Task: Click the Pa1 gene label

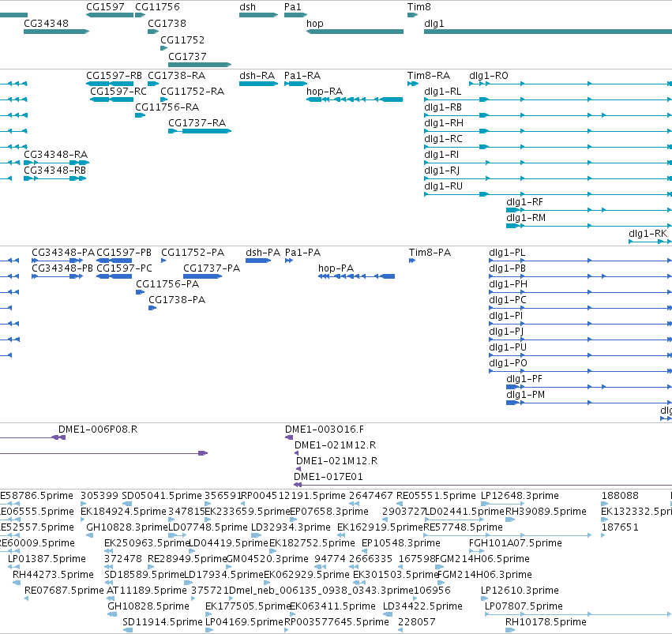Action: 292,7
